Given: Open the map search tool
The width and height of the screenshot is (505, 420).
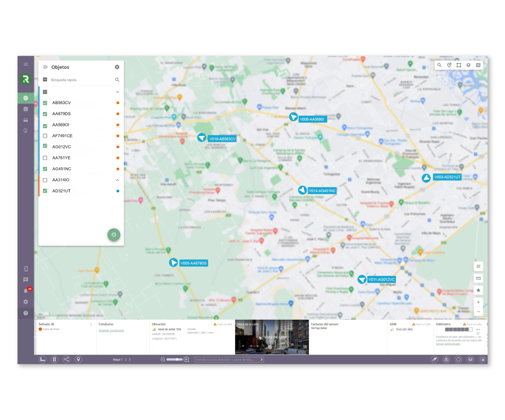Looking at the screenshot, I should [x=440, y=65].
